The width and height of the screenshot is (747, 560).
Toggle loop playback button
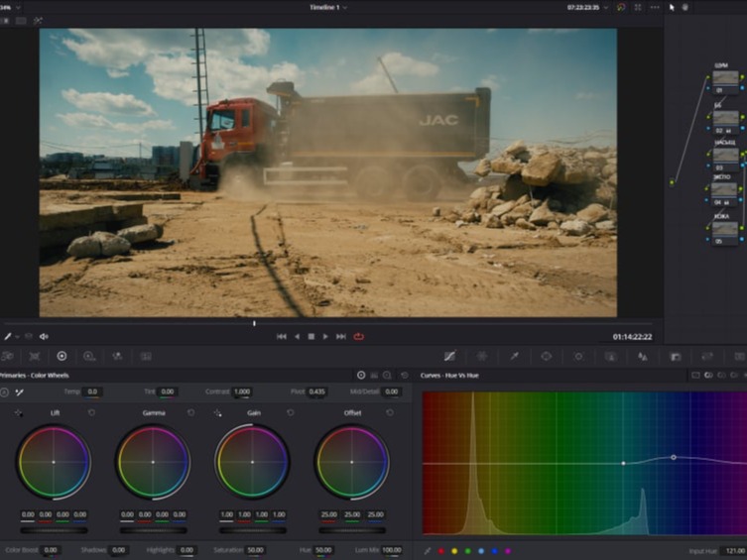(x=359, y=336)
